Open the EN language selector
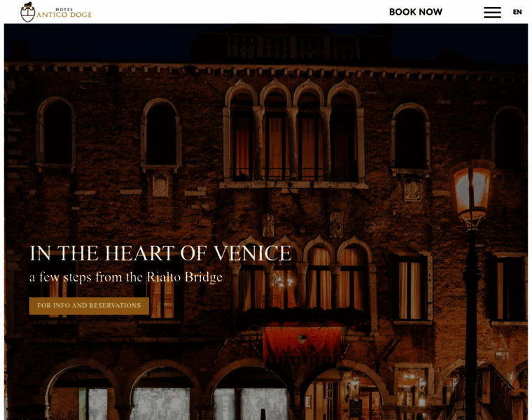Viewport: 532px width, 420px height. [517, 12]
